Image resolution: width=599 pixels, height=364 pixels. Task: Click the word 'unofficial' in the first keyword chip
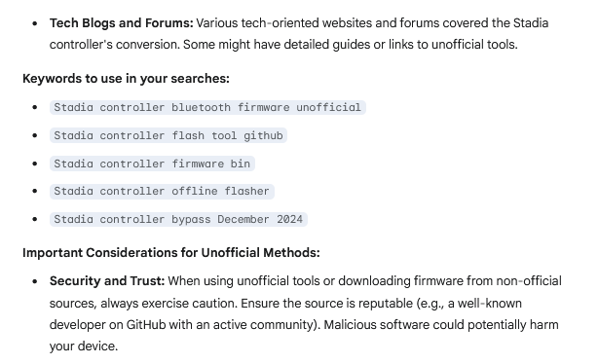pyautogui.click(x=328, y=107)
